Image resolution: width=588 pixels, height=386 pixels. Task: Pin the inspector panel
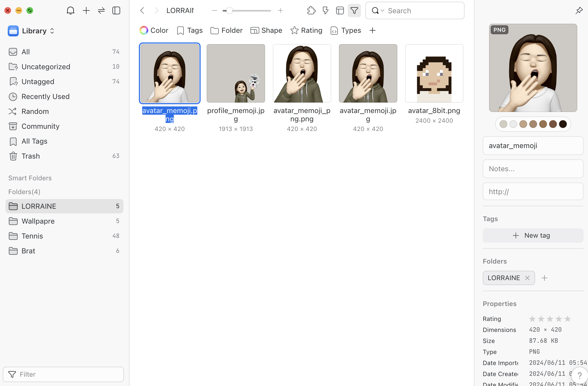[x=579, y=10]
